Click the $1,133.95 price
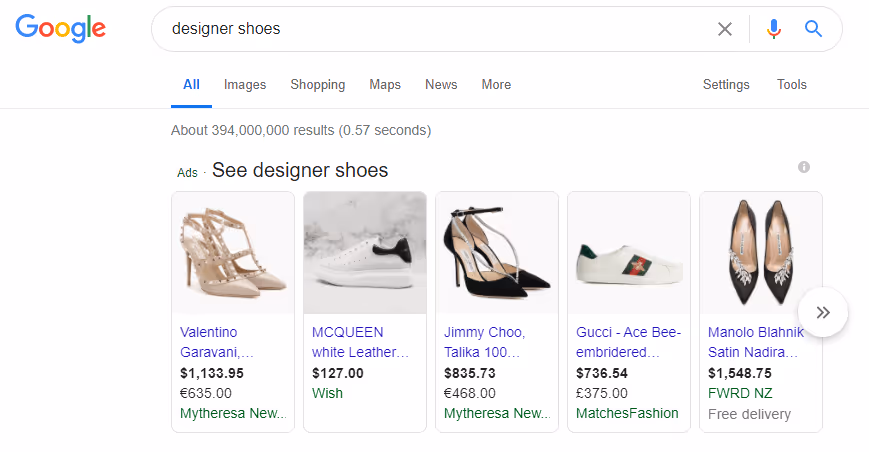 212,373
